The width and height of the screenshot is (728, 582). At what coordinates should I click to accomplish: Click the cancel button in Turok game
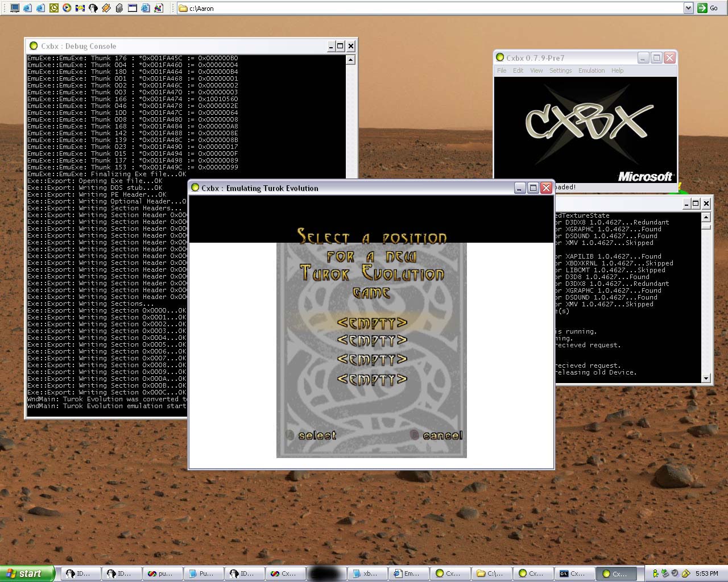(x=436, y=435)
